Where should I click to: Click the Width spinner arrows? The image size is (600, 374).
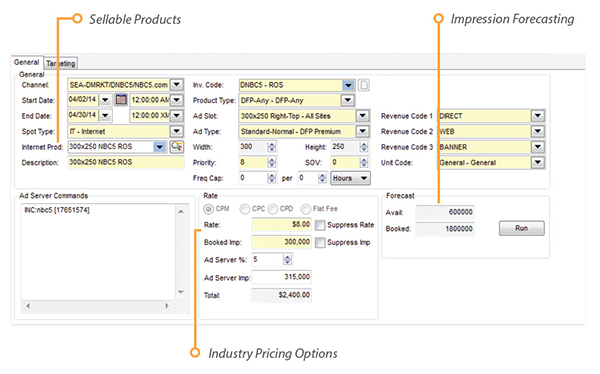[x=272, y=147]
